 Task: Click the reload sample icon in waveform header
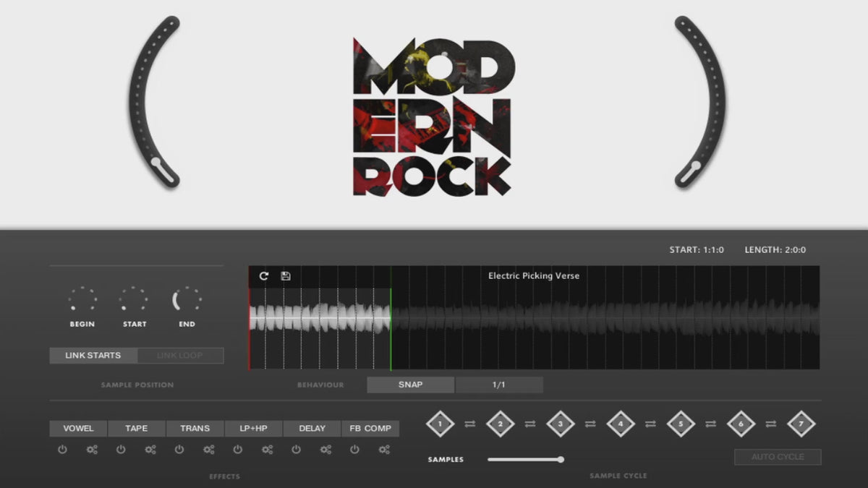264,276
